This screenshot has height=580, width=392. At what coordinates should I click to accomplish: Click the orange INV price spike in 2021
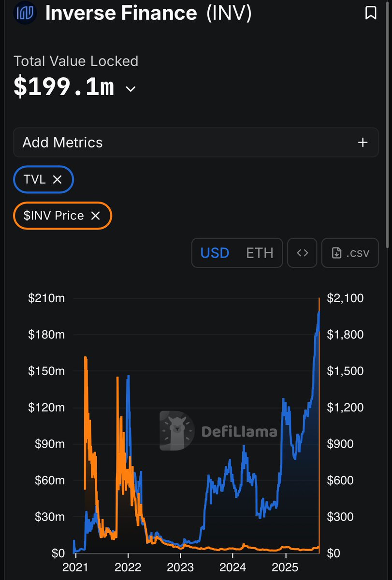click(x=86, y=359)
